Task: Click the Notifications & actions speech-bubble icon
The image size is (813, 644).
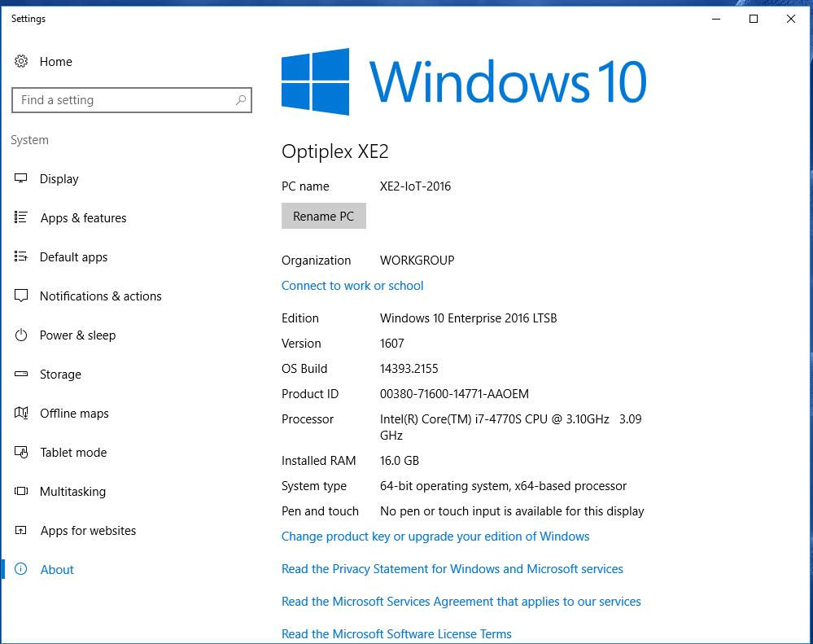Action: click(20, 296)
